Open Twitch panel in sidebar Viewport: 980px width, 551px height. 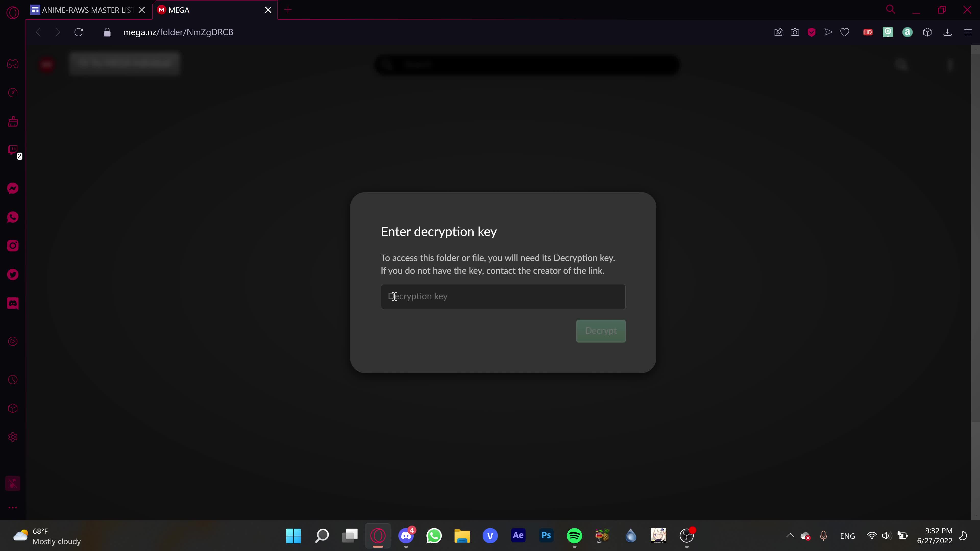(x=13, y=150)
